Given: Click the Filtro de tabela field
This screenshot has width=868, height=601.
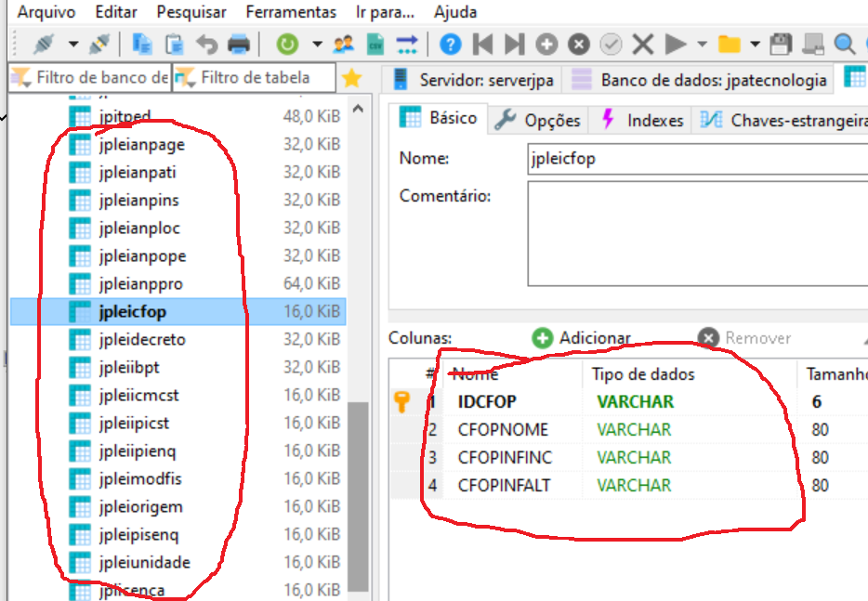Looking at the screenshot, I should (x=254, y=77).
